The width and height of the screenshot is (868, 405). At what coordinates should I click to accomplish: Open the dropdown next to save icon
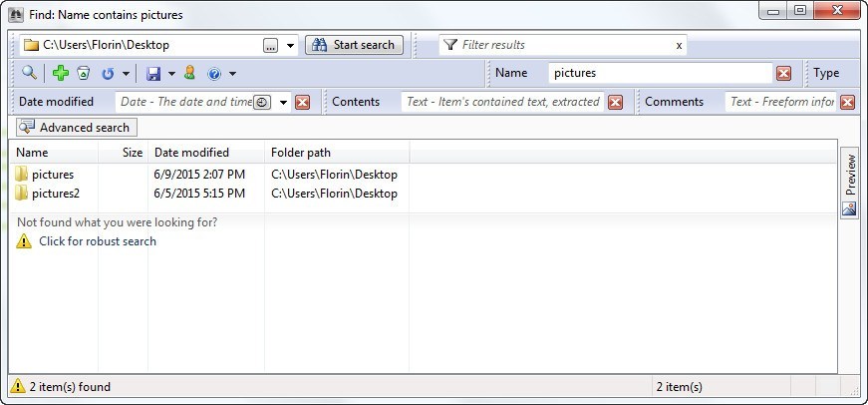[x=171, y=74]
